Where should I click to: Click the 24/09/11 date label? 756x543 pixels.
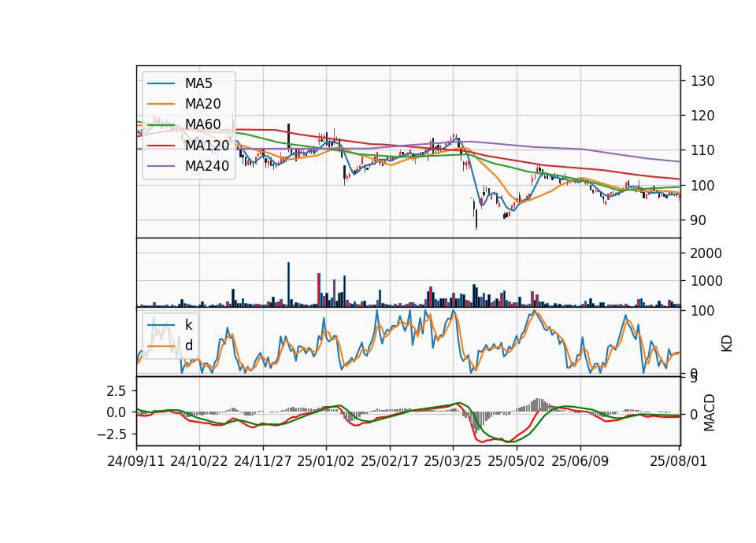click(x=136, y=461)
